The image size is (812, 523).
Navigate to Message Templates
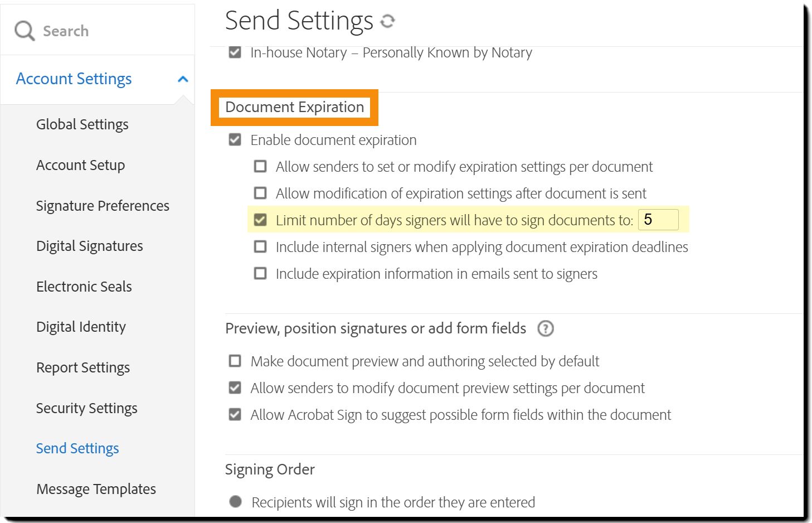(96, 489)
